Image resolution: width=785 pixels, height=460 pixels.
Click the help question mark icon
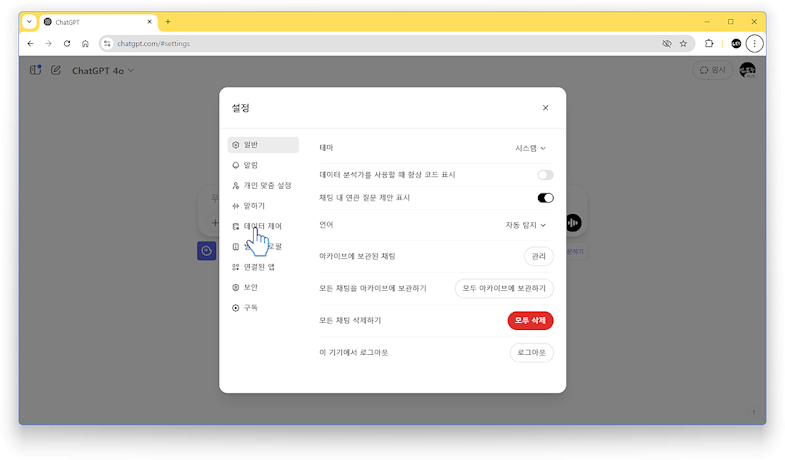coord(753,412)
